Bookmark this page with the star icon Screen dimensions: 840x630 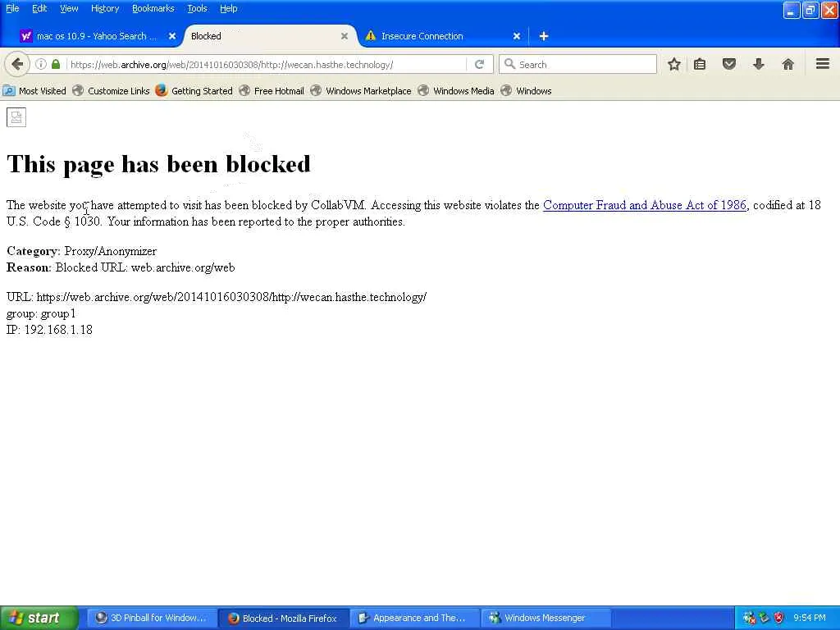click(674, 64)
